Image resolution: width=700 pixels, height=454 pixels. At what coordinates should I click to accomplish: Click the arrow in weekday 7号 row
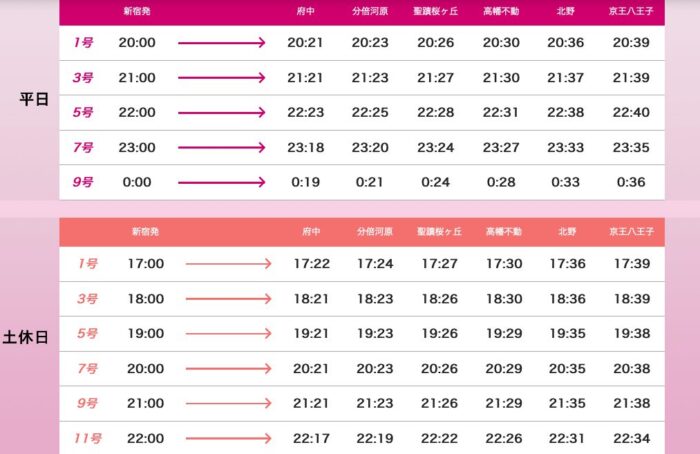(x=221, y=148)
